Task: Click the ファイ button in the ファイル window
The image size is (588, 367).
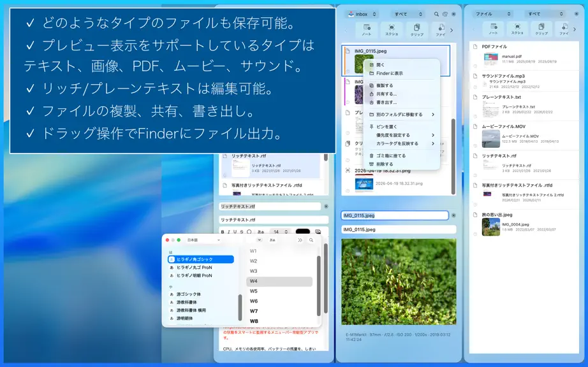Action: click(563, 29)
